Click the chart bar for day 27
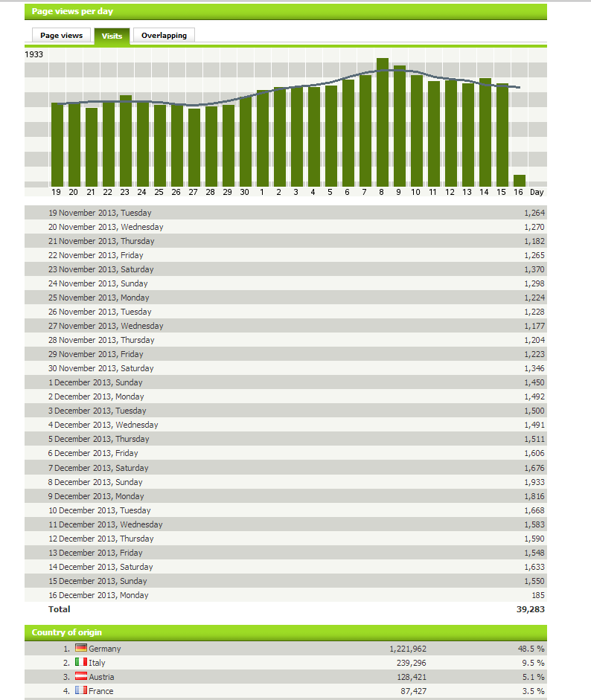Screen dimensions: 591x700 [x=194, y=148]
